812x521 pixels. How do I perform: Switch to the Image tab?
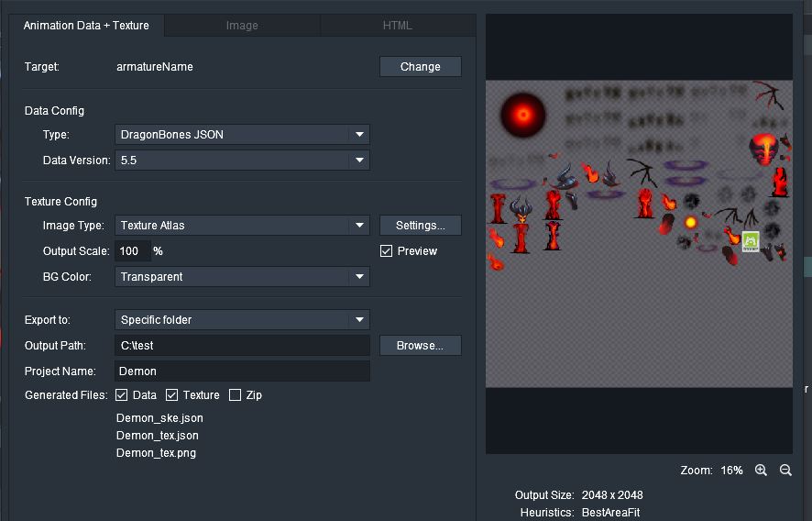(242, 26)
